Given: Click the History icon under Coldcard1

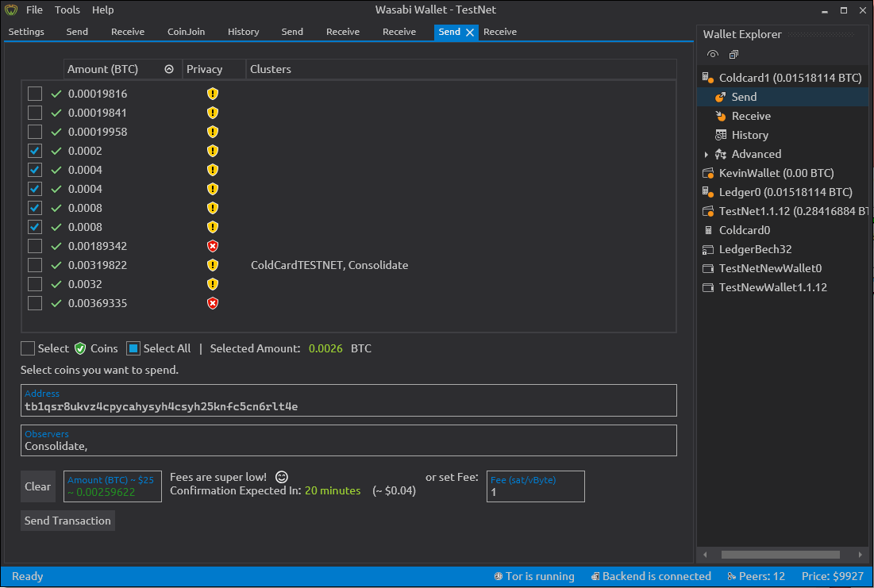Looking at the screenshot, I should click(721, 135).
